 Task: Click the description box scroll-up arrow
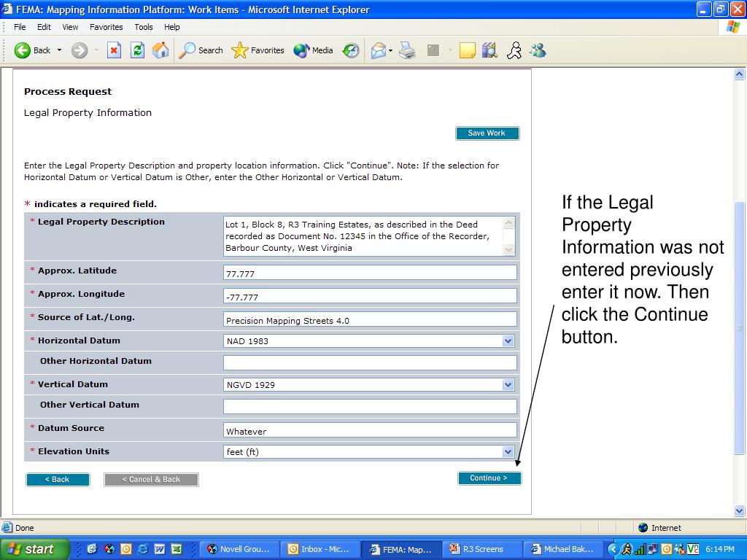(508, 223)
